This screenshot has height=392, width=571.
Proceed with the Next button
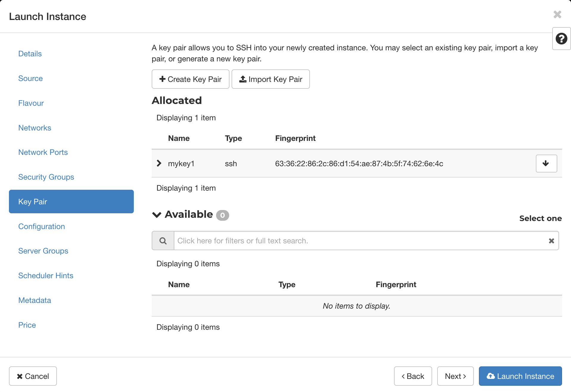click(455, 376)
